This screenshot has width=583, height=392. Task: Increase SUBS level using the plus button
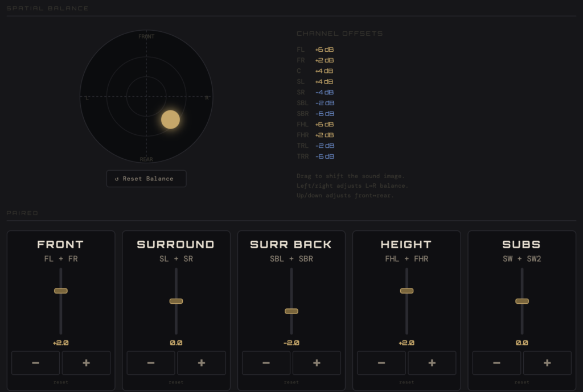[547, 363]
